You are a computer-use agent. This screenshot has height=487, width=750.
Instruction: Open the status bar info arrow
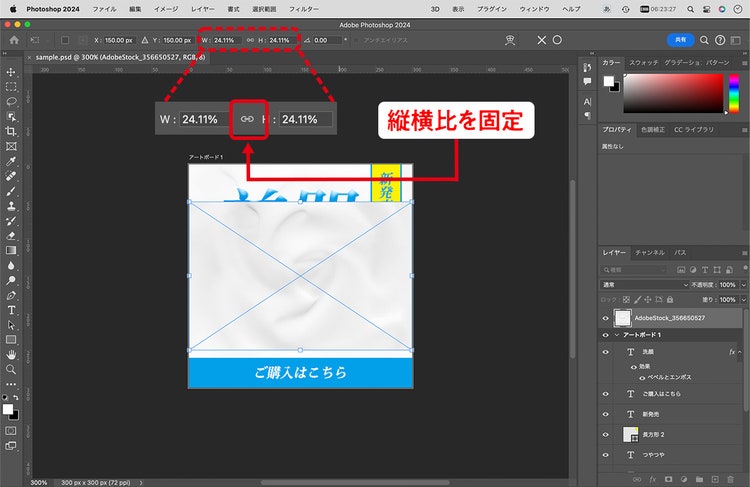141,483
